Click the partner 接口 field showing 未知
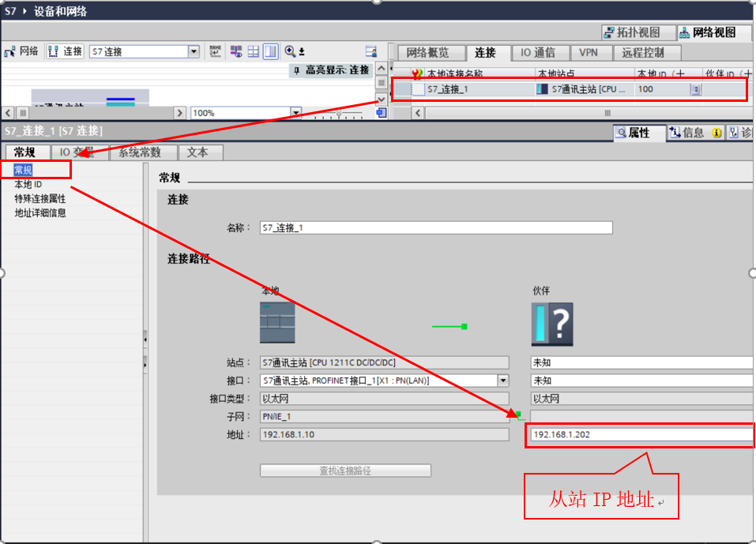The image size is (756, 544). (641, 381)
